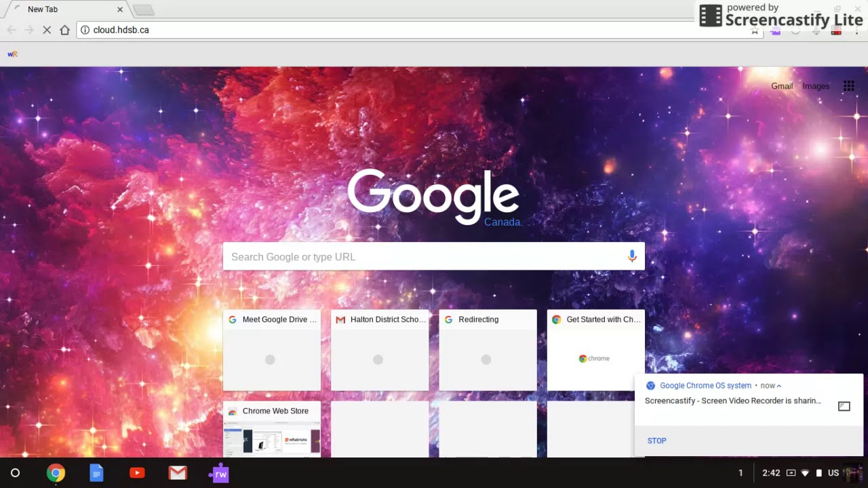Start voice search with the microphone
The width and height of the screenshot is (868, 488).
(x=632, y=256)
